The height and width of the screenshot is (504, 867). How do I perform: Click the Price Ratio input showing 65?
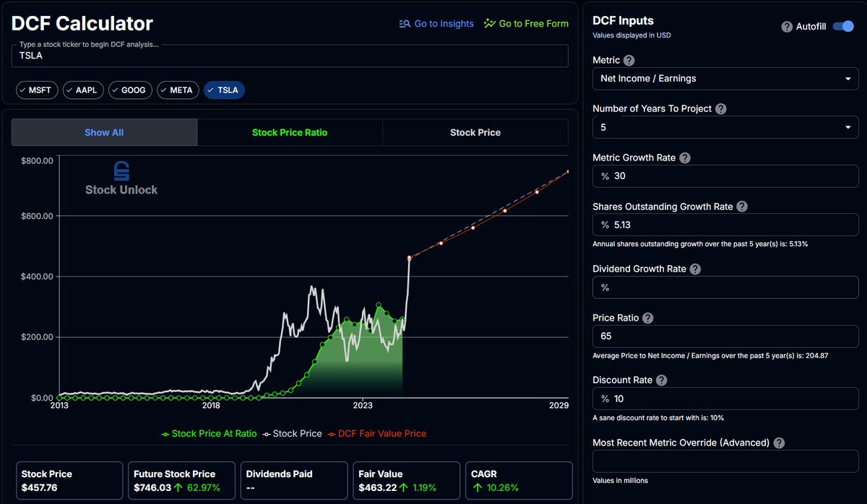(x=725, y=337)
